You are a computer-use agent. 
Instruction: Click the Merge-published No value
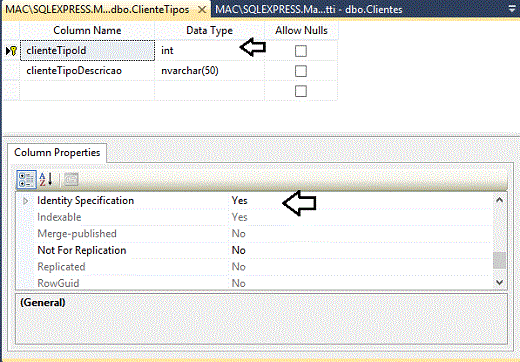tap(239, 234)
